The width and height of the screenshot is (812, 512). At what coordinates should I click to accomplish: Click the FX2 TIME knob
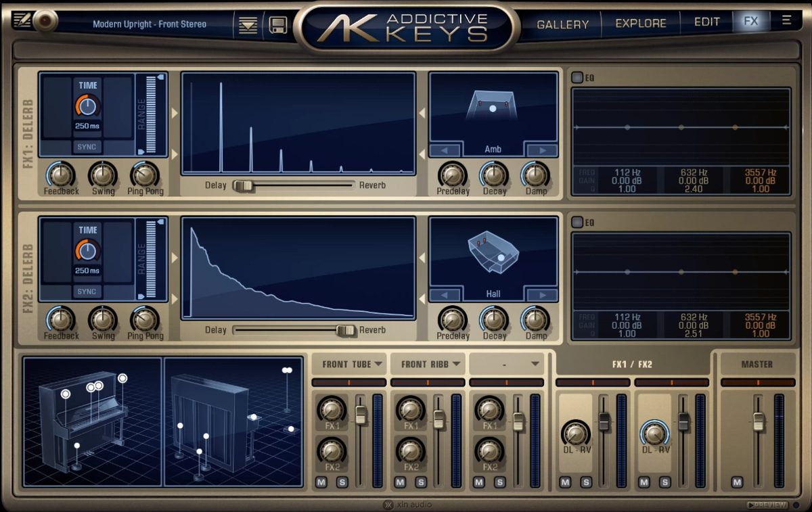click(87, 250)
